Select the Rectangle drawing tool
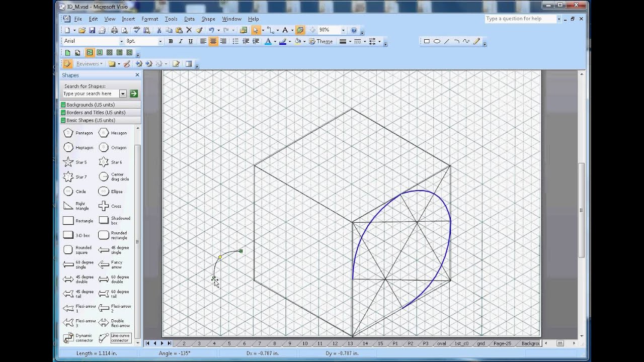The image size is (644, 362). (x=427, y=41)
